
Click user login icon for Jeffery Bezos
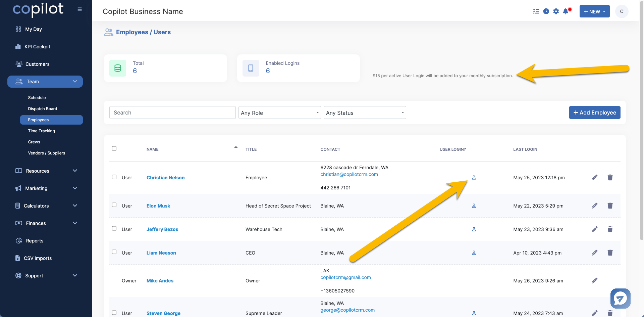pyautogui.click(x=474, y=229)
